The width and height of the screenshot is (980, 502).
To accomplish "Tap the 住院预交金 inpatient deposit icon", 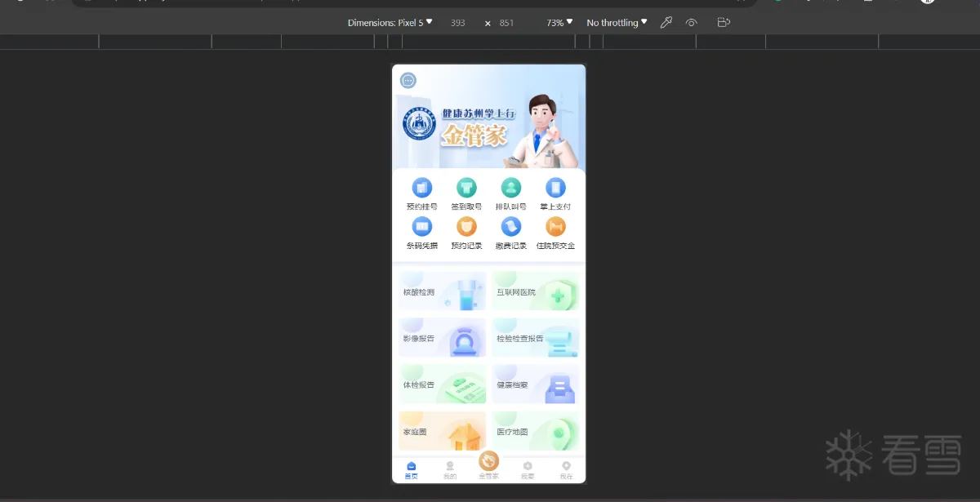I will click(555, 227).
